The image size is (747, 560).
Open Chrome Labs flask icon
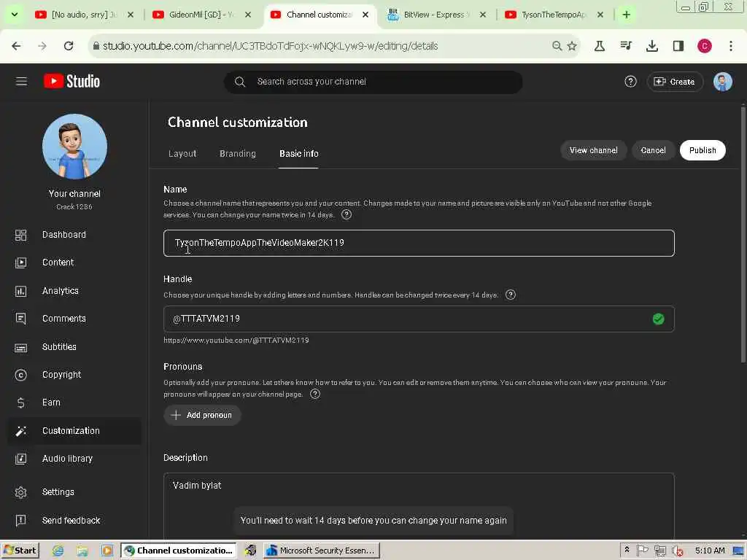point(600,46)
